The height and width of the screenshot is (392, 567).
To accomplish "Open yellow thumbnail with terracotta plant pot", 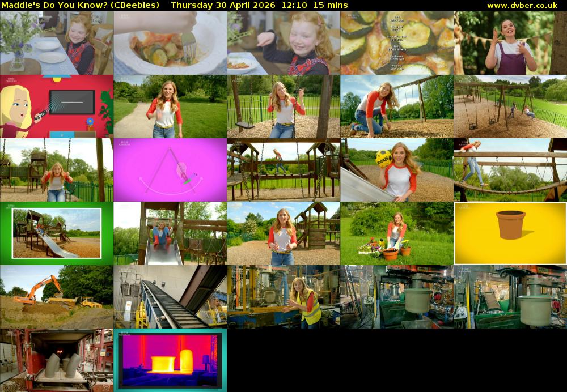I will [x=510, y=233].
